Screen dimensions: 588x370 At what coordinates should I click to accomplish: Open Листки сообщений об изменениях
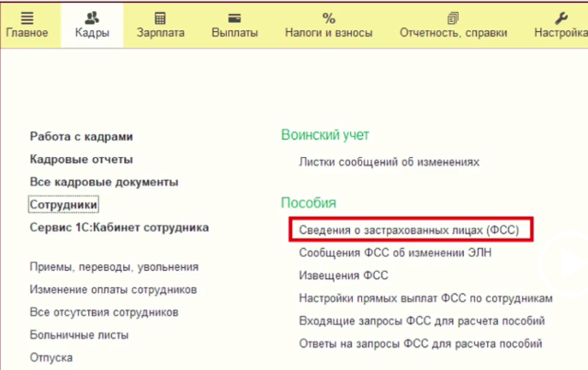[390, 162]
